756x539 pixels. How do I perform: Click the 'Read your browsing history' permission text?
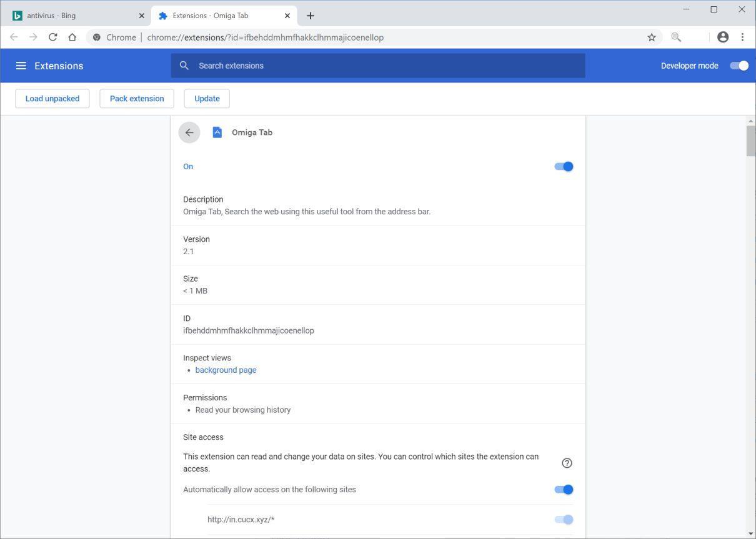(243, 410)
